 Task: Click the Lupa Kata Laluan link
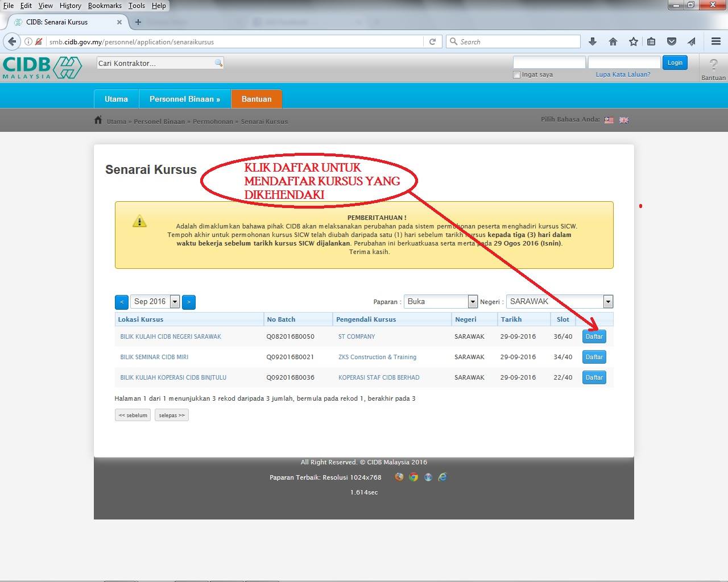pos(623,74)
